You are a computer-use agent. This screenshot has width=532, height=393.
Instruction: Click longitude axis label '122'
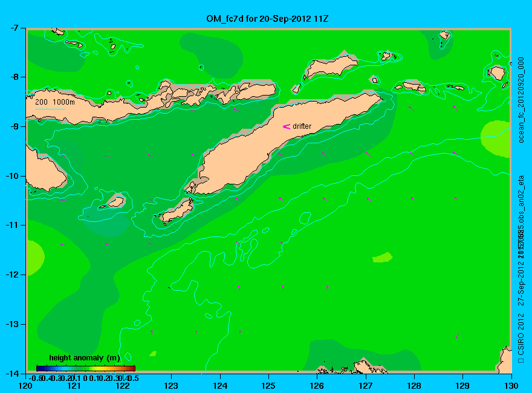123,386
